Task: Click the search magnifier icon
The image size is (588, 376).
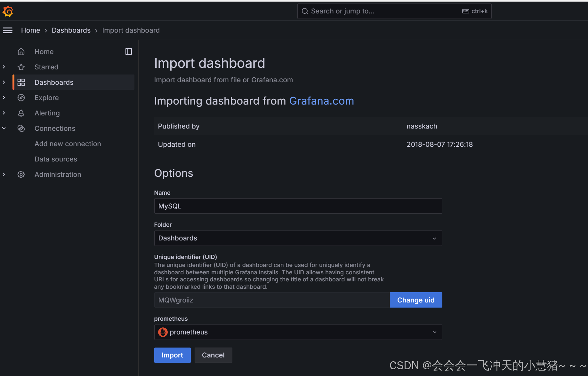Action: 305,11
